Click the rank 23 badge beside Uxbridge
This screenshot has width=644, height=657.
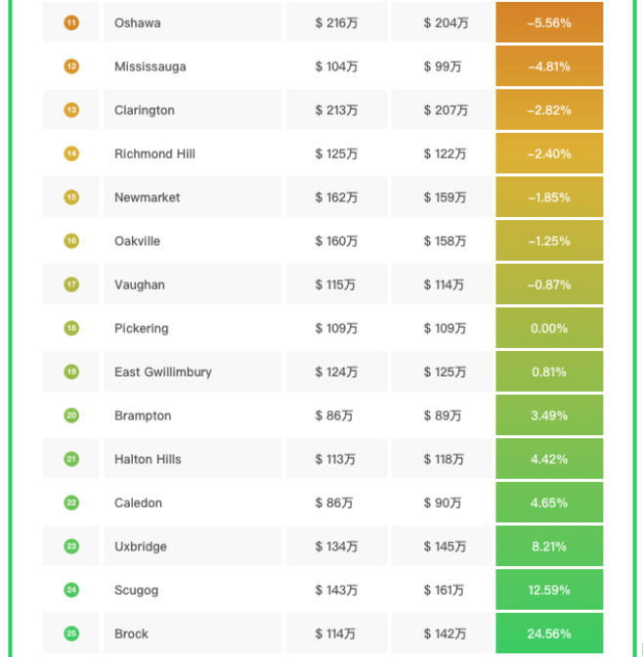(71, 547)
